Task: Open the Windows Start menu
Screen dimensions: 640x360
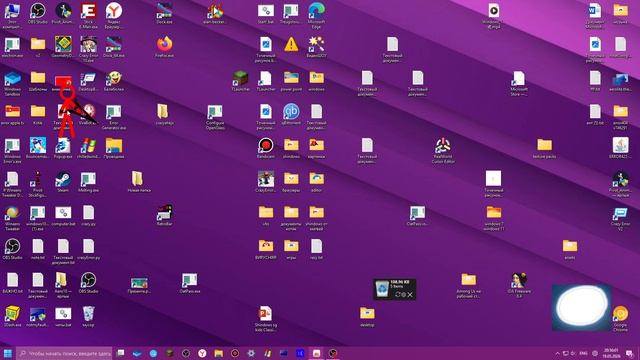Action: (7, 353)
